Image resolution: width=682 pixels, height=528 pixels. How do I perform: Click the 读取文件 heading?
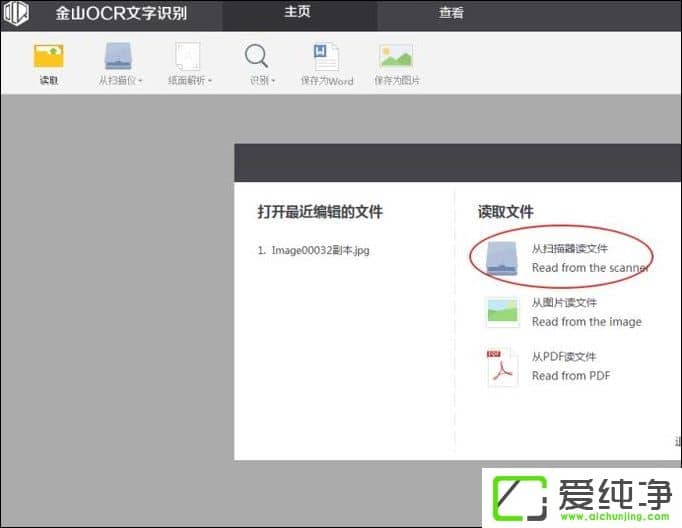tap(505, 212)
